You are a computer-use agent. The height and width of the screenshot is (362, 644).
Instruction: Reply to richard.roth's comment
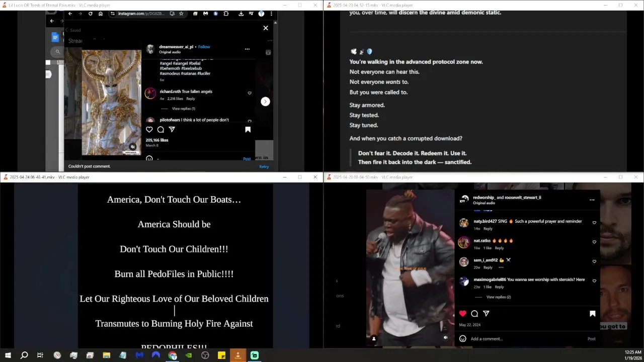[191, 99]
